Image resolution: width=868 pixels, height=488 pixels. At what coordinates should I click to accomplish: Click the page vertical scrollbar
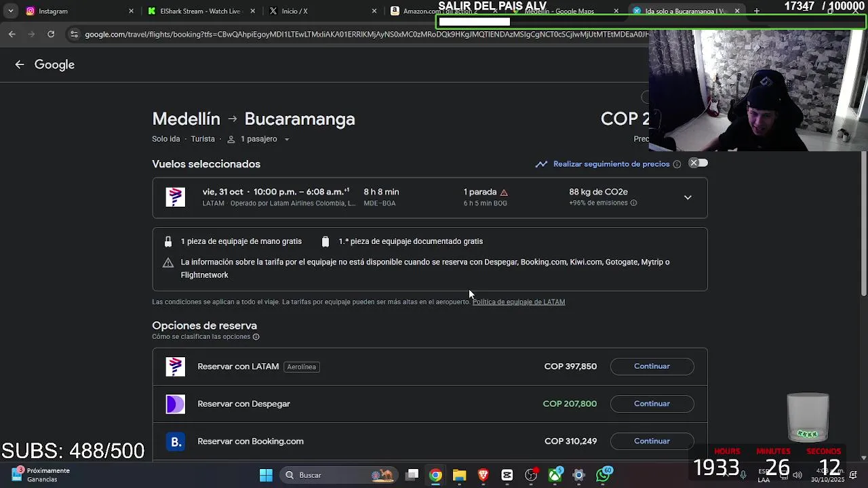[863, 224]
